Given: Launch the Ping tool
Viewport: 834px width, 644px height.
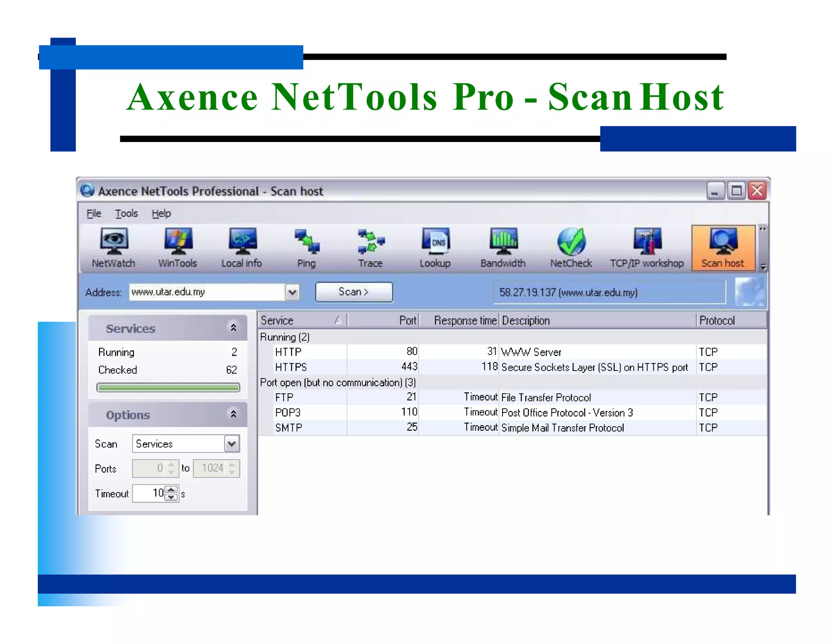Looking at the screenshot, I should pyautogui.click(x=306, y=248).
